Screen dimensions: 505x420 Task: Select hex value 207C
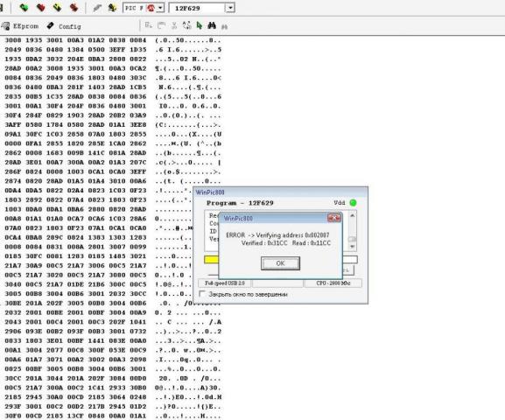pyautogui.click(x=138, y=162)
